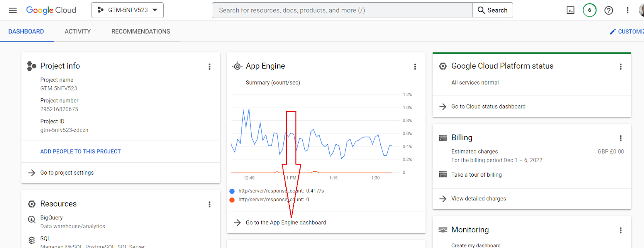644x248 pixels.
Task: Click Add People to This Project
Action: 80,152
